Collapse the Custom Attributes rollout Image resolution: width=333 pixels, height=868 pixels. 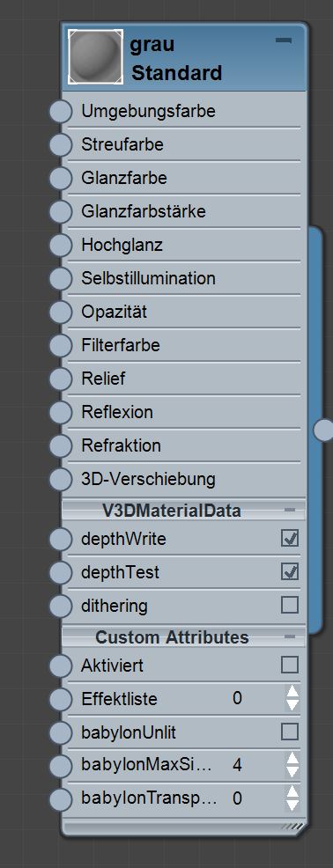290,637
